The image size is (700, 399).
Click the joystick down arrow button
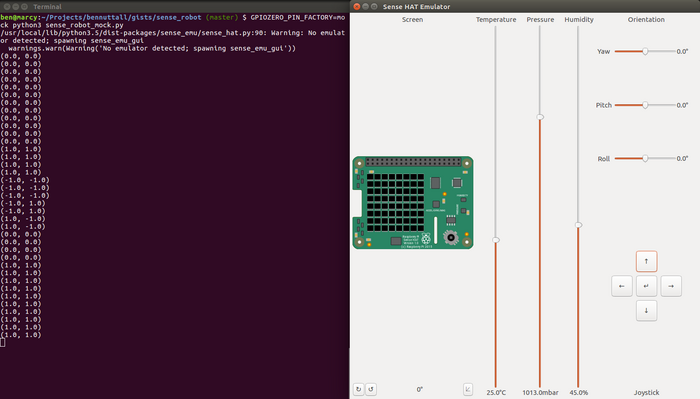646,311
